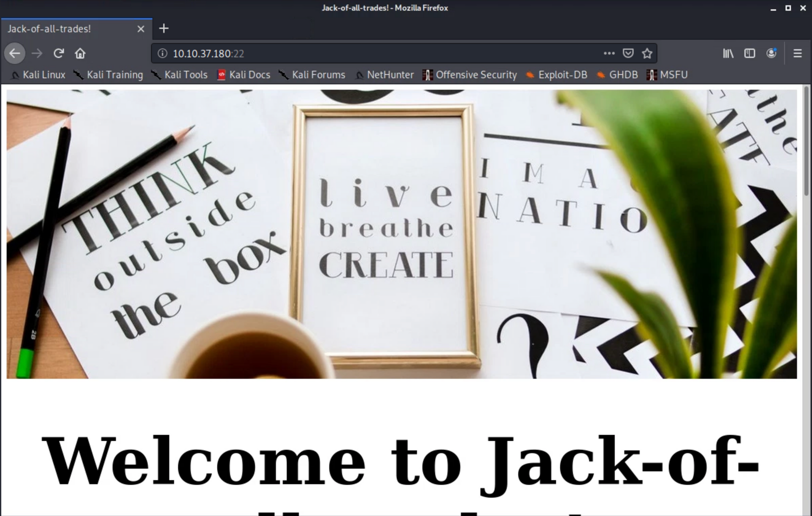The image size is (812, 516).
Task: Go to the Firefox home page
Action: click(80, 53)
